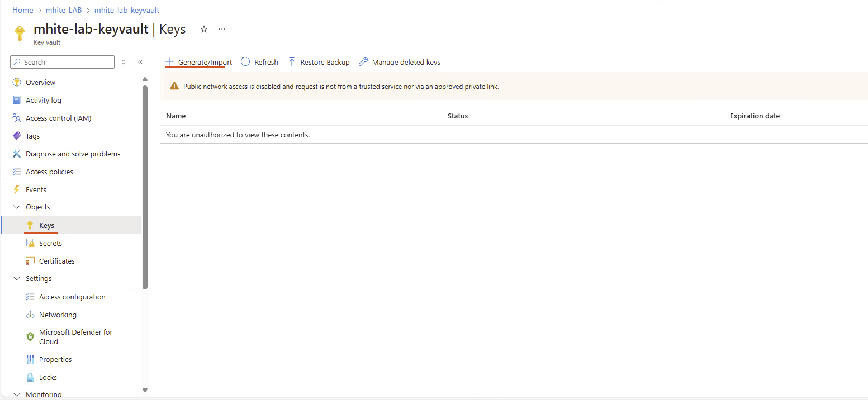The height and width of the screenshot is (400, 868).
Task: Collapse the Objects section
Action: click(x=16, y=207)
